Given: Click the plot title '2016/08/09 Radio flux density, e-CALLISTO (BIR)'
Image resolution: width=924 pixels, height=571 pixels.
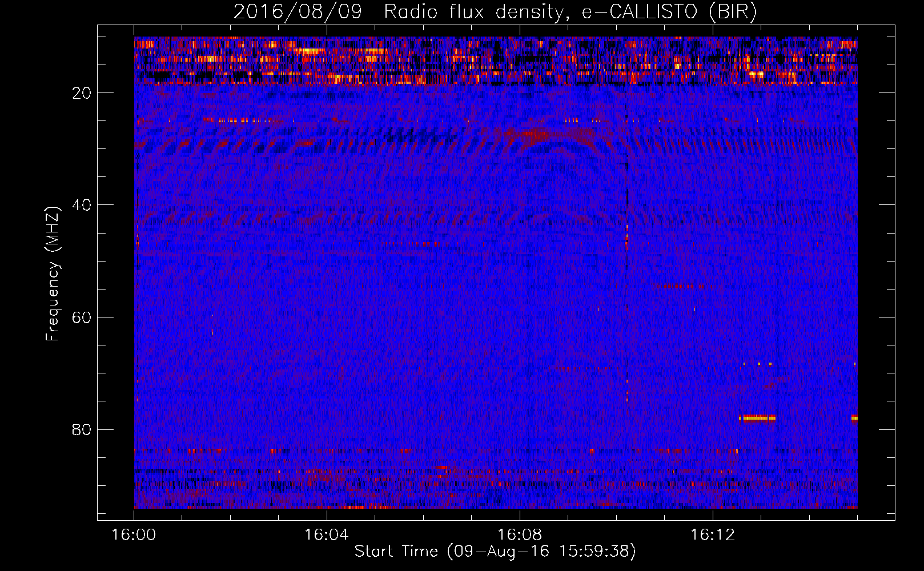Looking at the screenshot, I should [495, 11].
